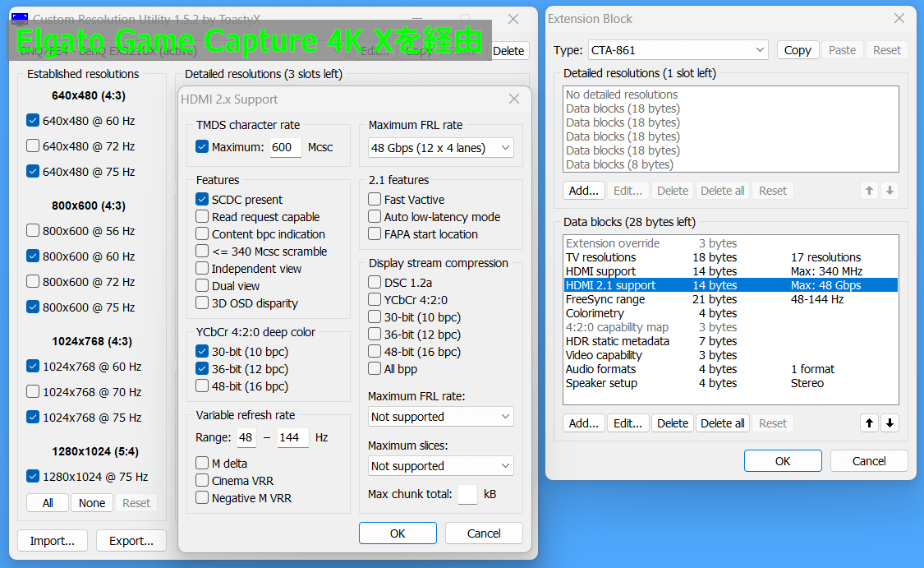Enable 3D OSD disparity
Viewport: 924px width, 568px height.
coord(202,302)
